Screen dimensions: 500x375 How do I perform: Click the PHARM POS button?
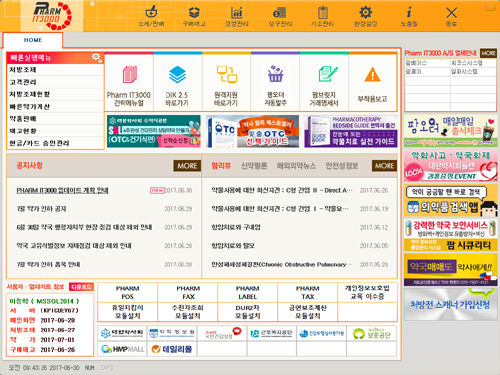point(128,292)
